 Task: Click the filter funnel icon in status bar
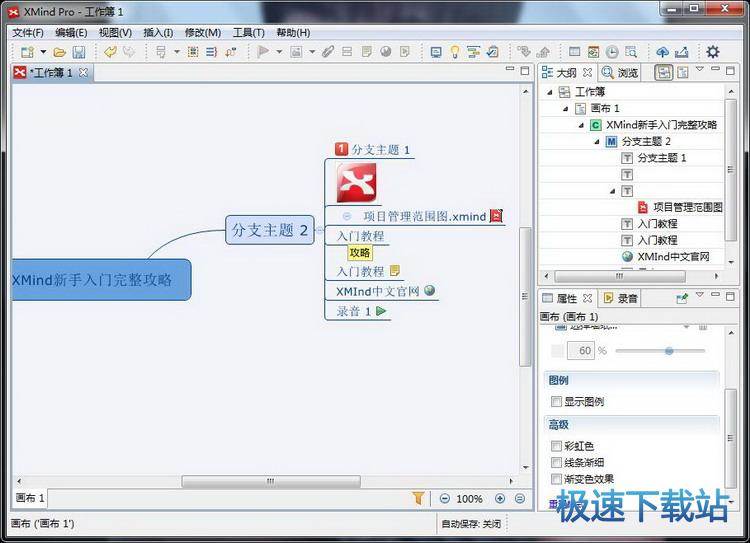[x=418, y=499]
